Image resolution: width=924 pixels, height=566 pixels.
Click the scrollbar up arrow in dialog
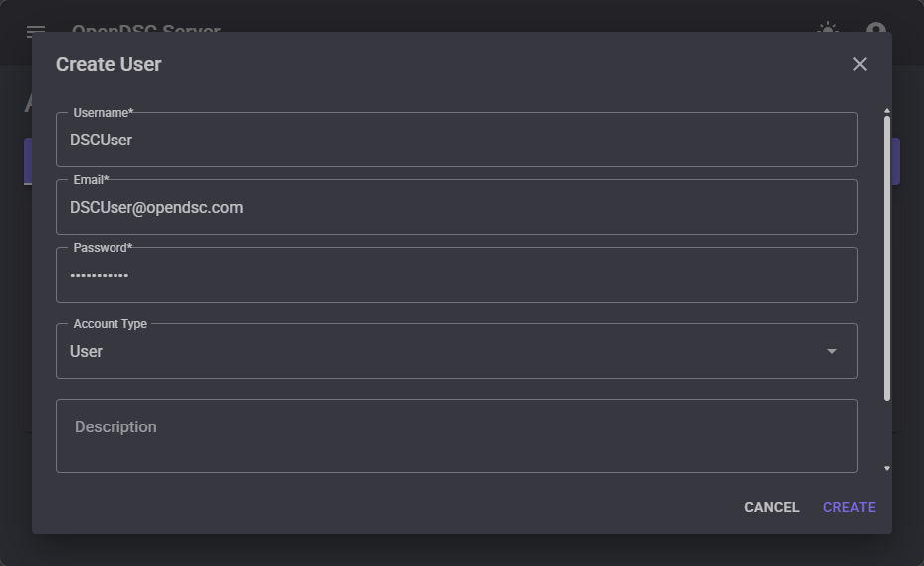[x=887, y=111]
